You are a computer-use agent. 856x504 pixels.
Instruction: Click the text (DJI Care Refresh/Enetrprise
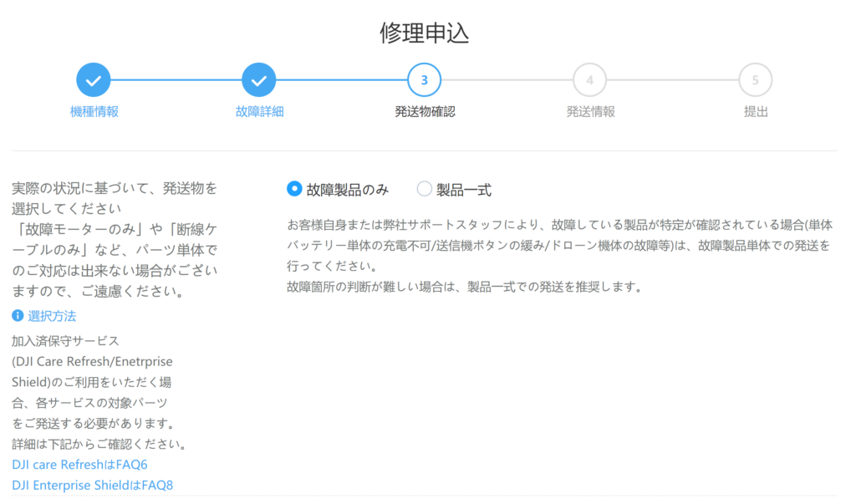point(92,362)
